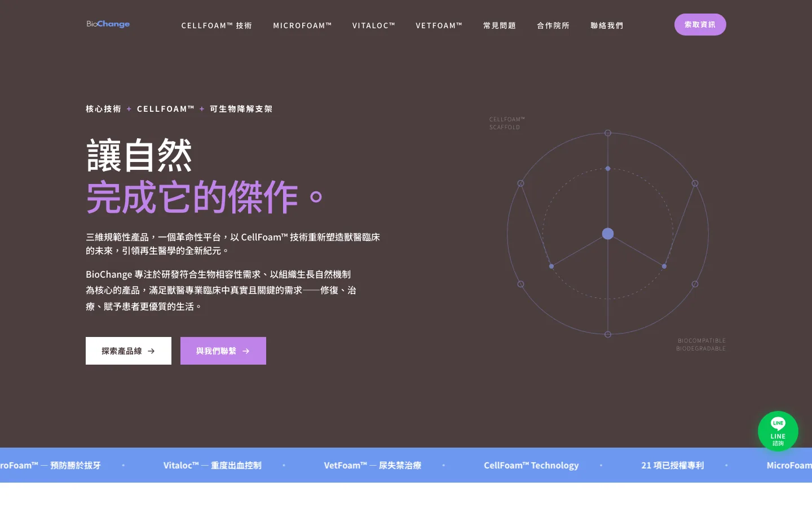
Task: Click the 索取資訊 button
Action: point(700,24)
